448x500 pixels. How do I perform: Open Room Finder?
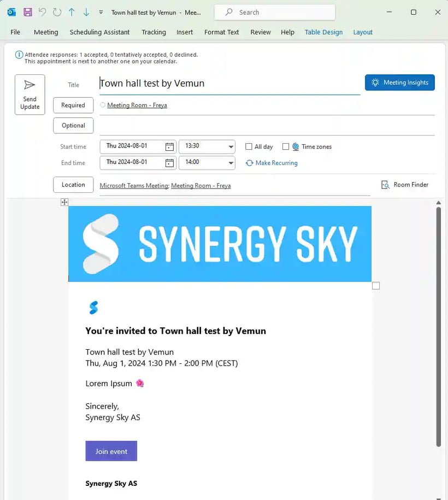click(x=405, y=185)
